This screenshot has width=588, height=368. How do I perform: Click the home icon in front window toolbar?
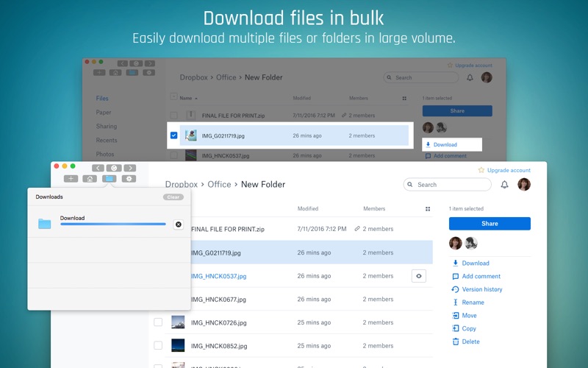click(x=90, y=179)
